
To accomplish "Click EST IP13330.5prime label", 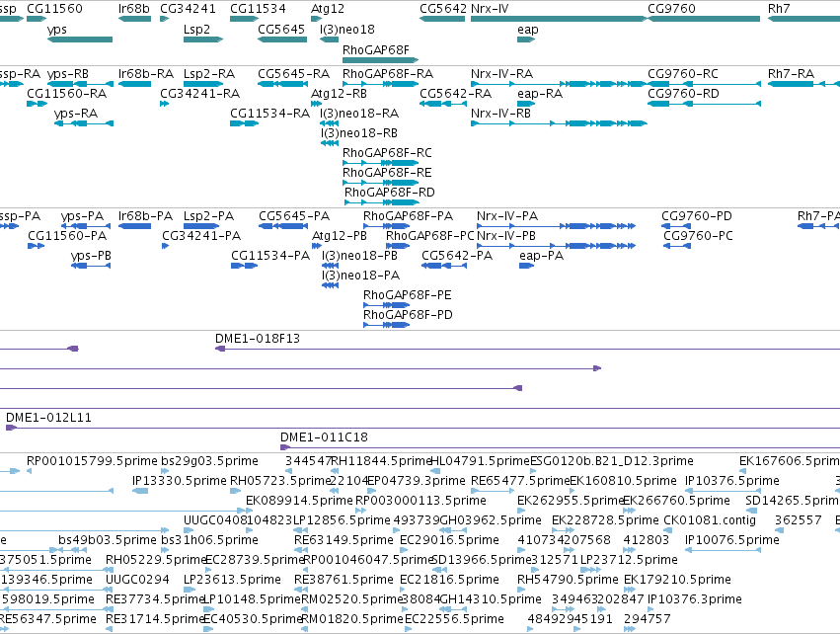I will [180, 481].
